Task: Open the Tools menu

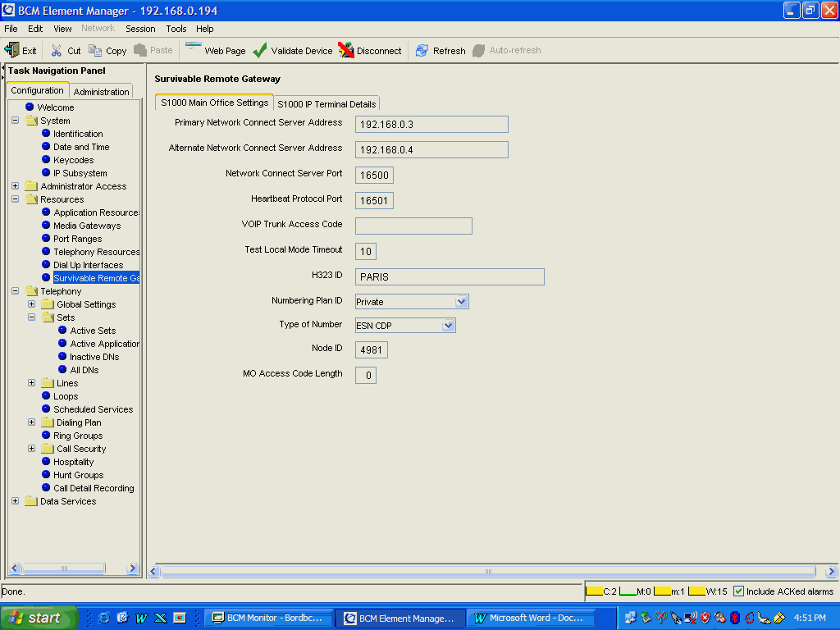Action: tap(176, 29)
